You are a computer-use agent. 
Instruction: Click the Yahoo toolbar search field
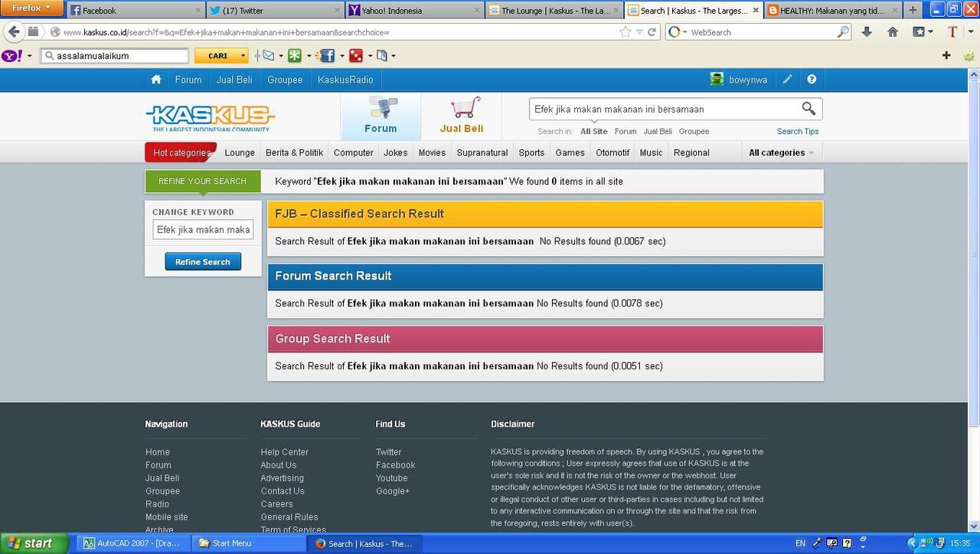click(115, 56)
